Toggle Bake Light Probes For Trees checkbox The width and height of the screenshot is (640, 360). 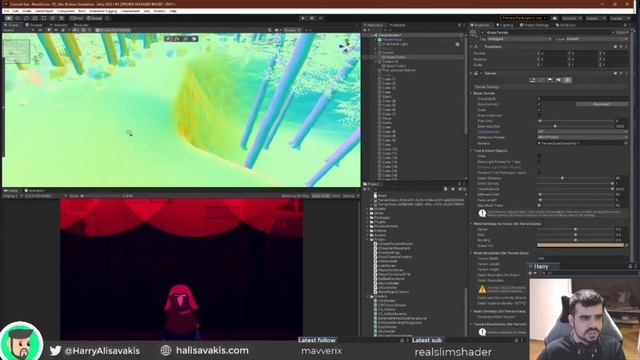pos(539,162)
